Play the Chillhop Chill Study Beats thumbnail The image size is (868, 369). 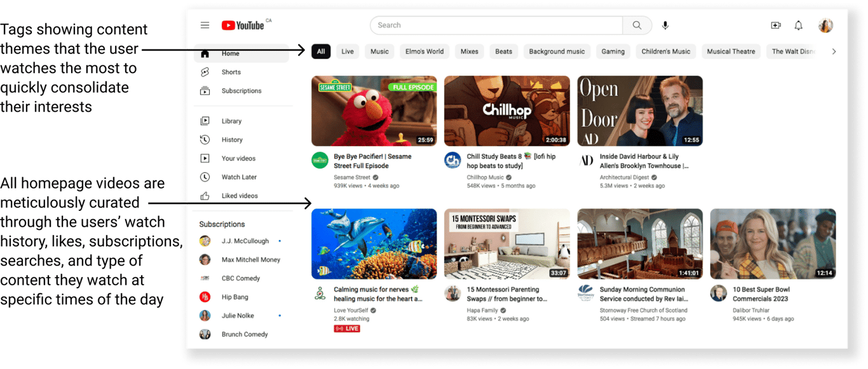coord(507,111)
